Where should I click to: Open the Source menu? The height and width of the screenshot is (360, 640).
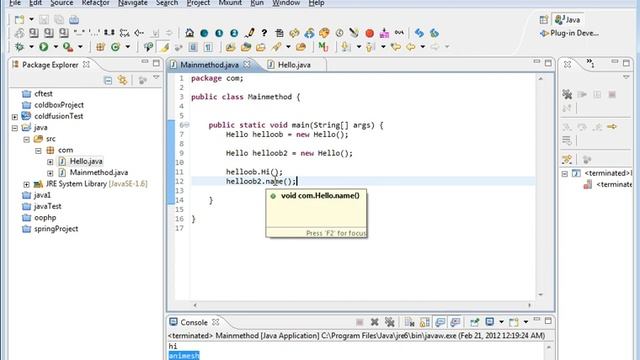pyautogui.click(x=62, y=3)
